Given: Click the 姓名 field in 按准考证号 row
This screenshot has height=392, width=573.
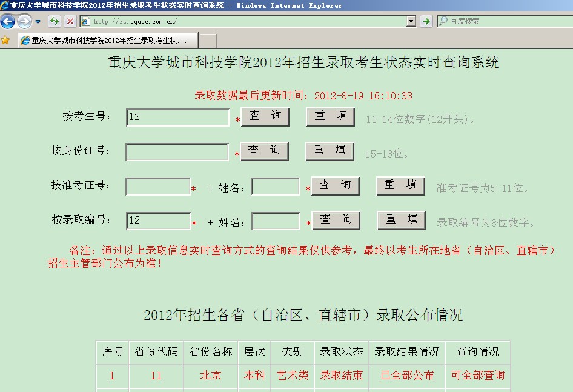Looking at the screenshot, I should click(276, 187).
